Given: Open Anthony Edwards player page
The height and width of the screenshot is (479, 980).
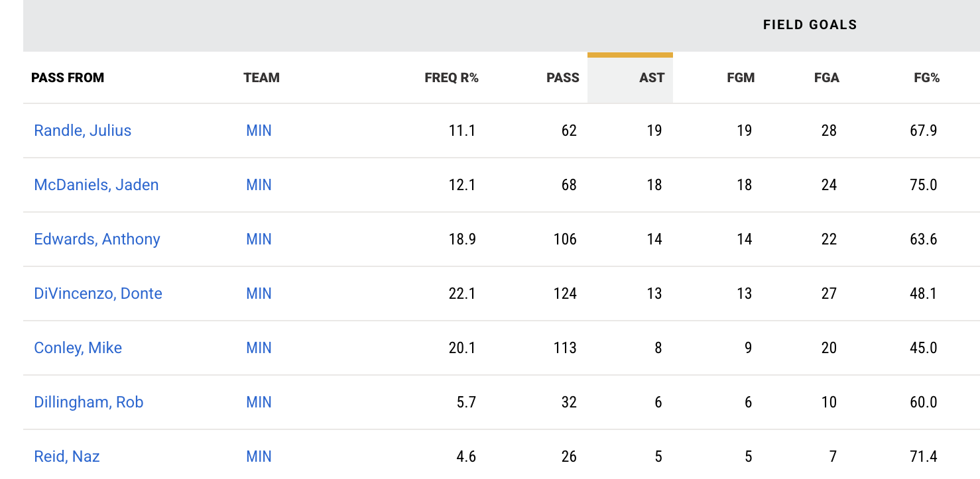Looking at the screenshot, I should coord(97,239).
